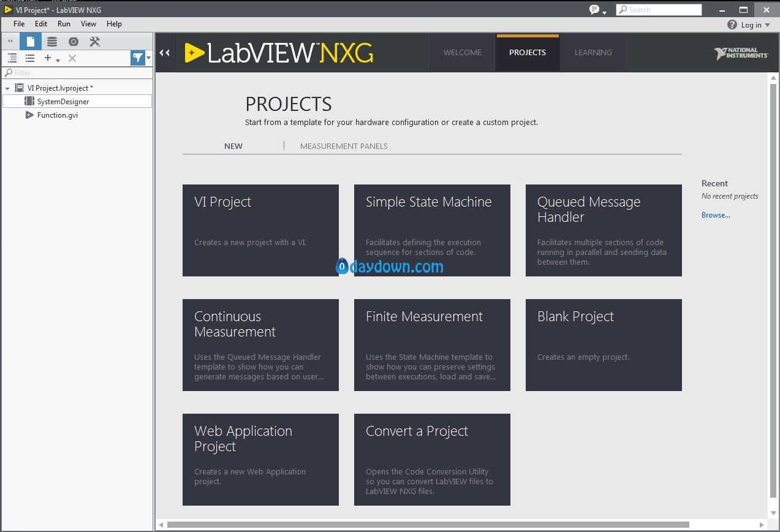Click the LabVIEW app icon in title bar
The image size is (780, 532).
[9, 10]
